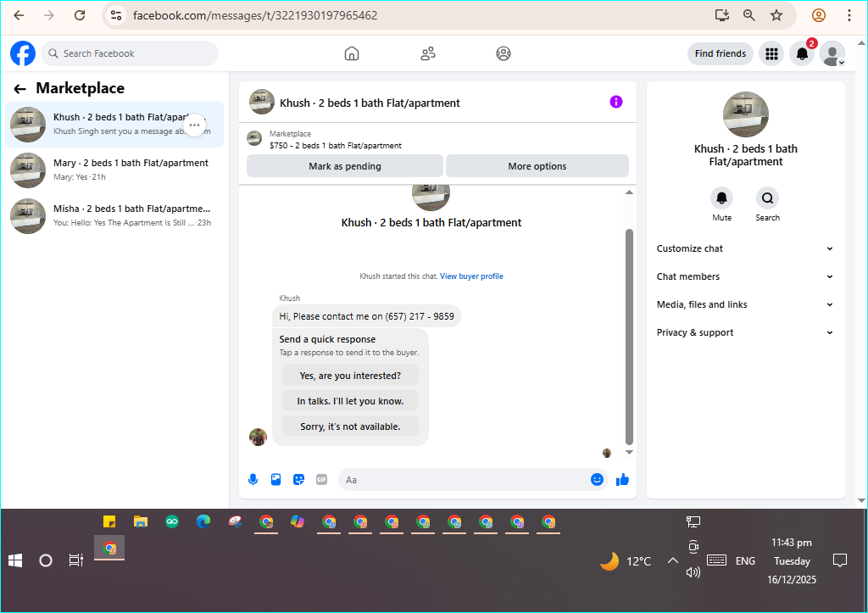Image resolution: width=868 pixels, height=613 pixels.
Task: Mute this conversation with the bell icon
Action: 722,198
